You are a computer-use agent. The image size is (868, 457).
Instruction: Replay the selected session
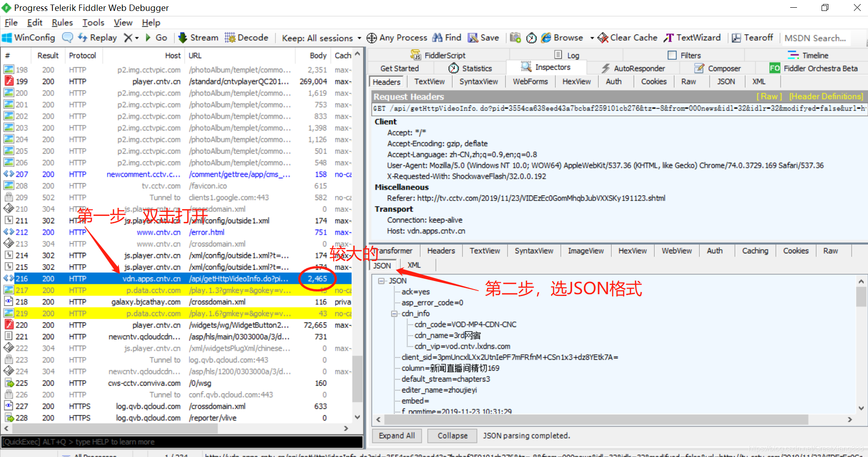97,38
